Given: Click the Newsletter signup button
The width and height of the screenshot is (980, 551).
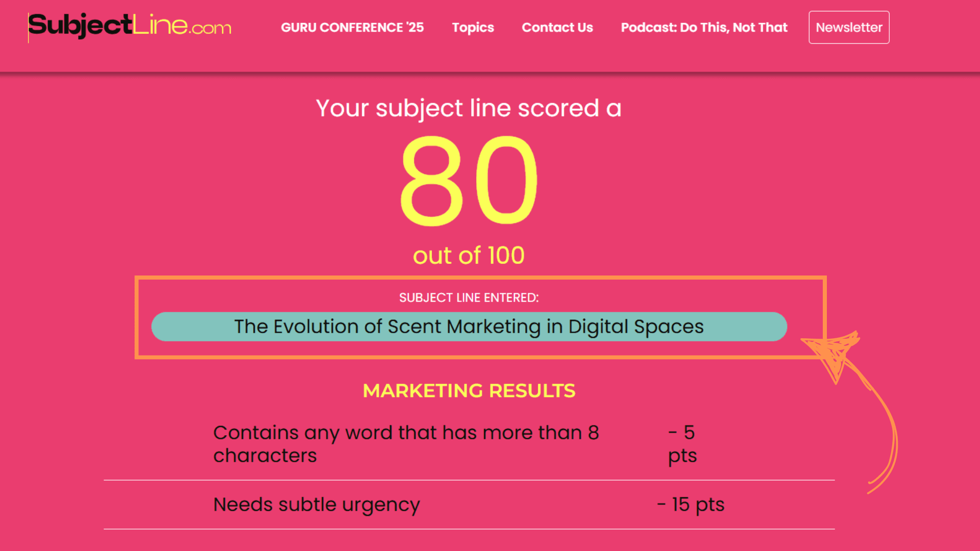Looking at the screenshot, I should point(849,27).
